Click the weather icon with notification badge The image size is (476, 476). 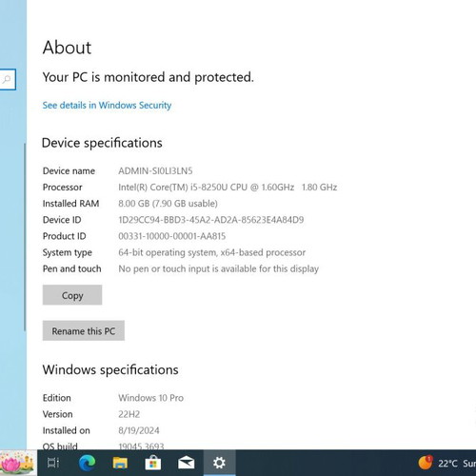tap(426, 463)
